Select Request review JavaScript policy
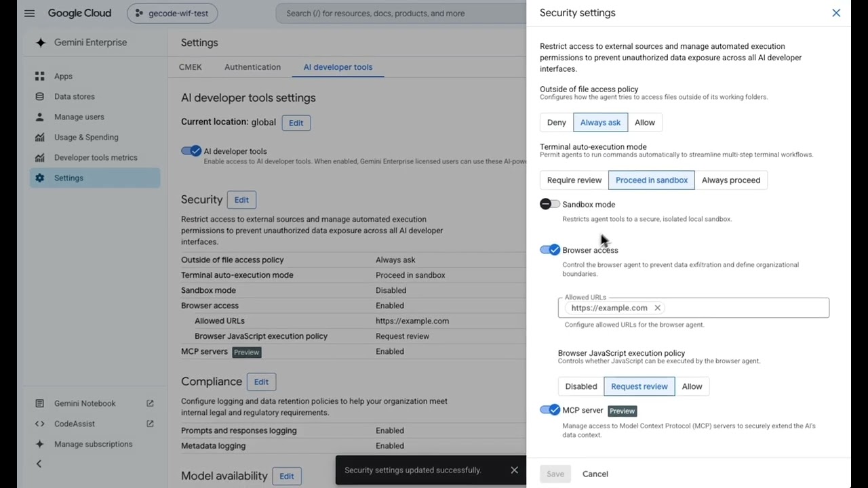 pos(639,386)
